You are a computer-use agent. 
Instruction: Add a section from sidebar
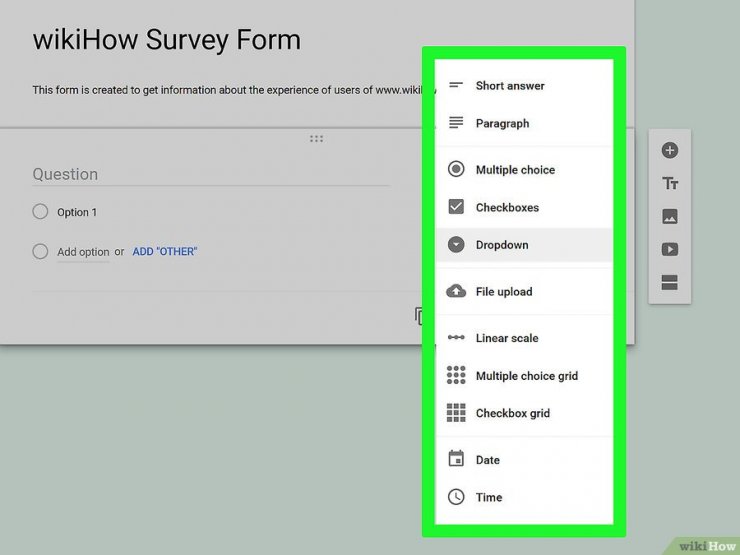point(670,282)
